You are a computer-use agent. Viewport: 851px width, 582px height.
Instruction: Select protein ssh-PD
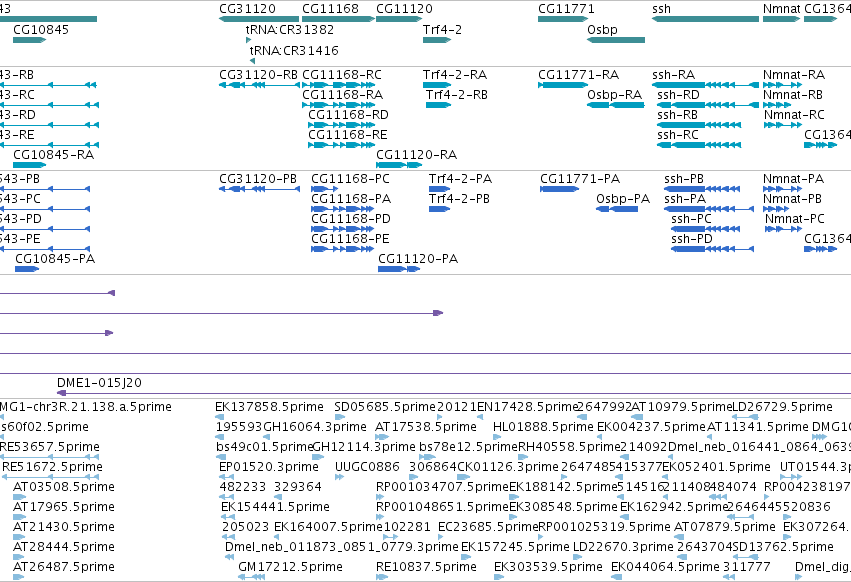tap(691, 239)
